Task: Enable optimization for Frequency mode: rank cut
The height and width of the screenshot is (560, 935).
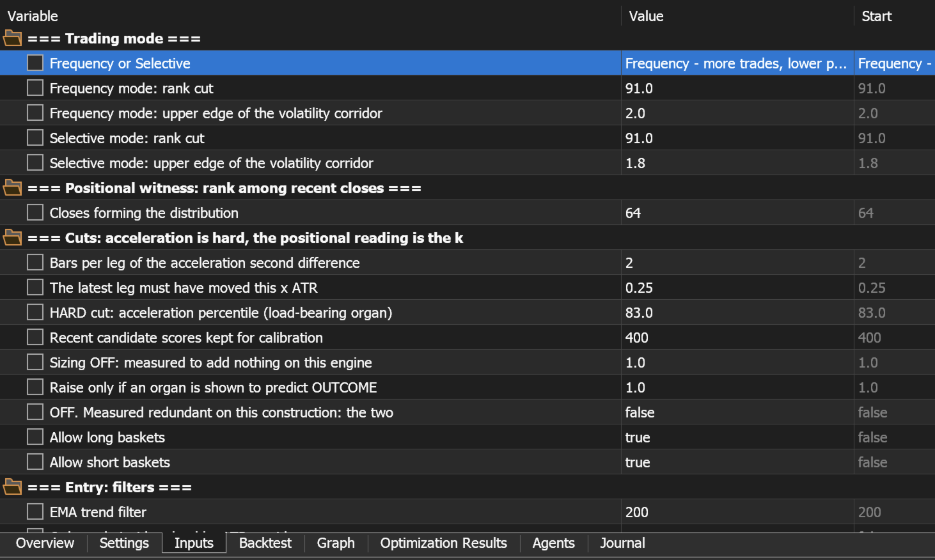Action: pyautogui.click(x=35, y=88)
